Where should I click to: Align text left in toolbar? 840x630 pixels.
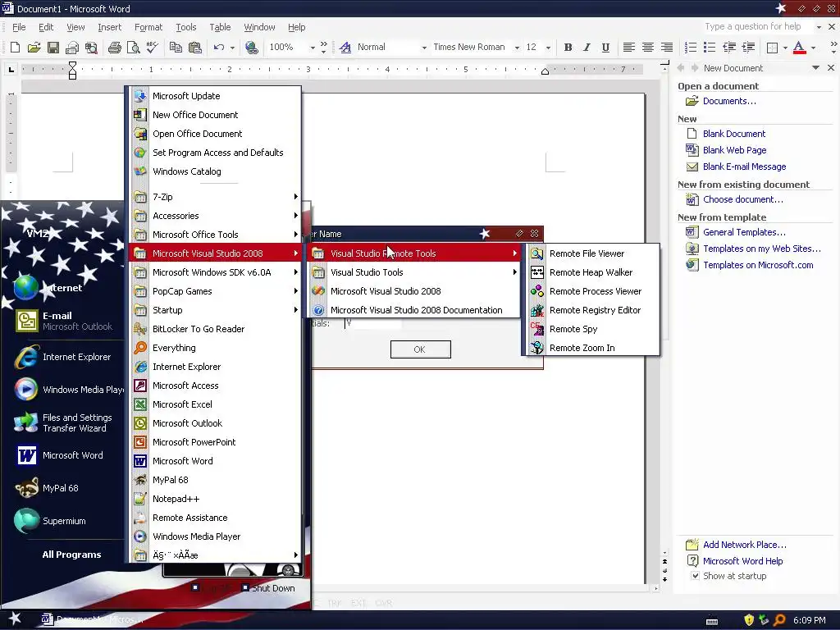click(x=629, y=47)
